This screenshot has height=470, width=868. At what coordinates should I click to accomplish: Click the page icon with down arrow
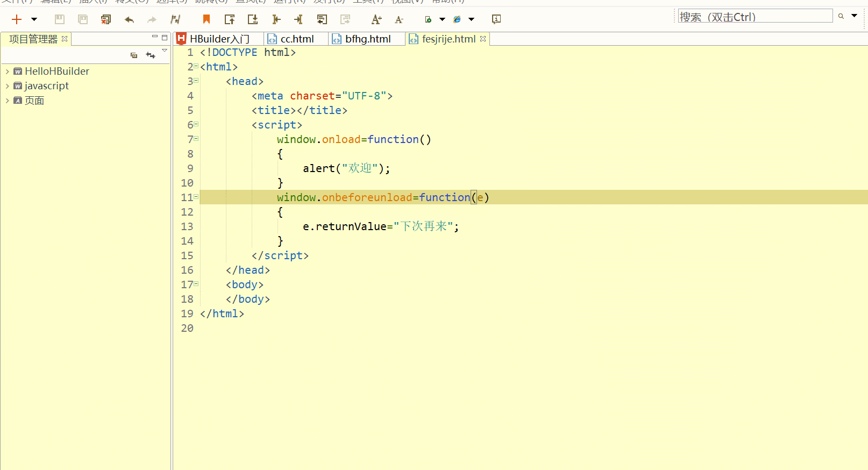pos(253,19)
